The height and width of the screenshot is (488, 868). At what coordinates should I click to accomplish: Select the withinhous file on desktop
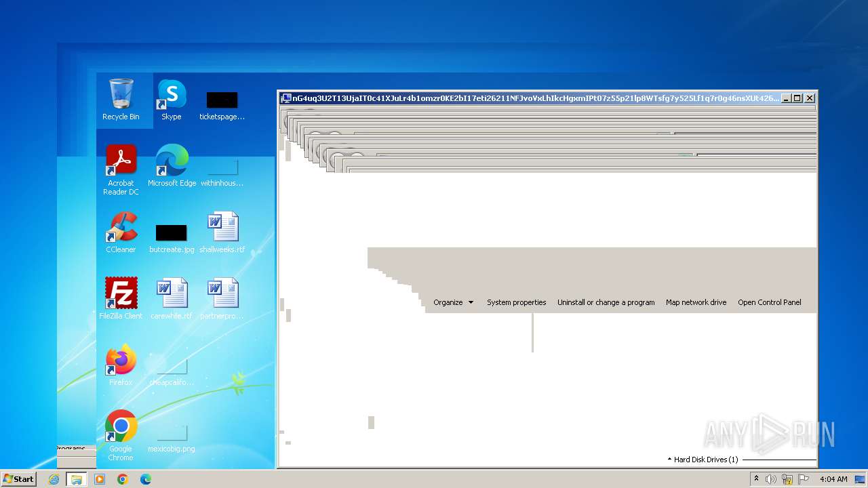click(x=222, y=172)
